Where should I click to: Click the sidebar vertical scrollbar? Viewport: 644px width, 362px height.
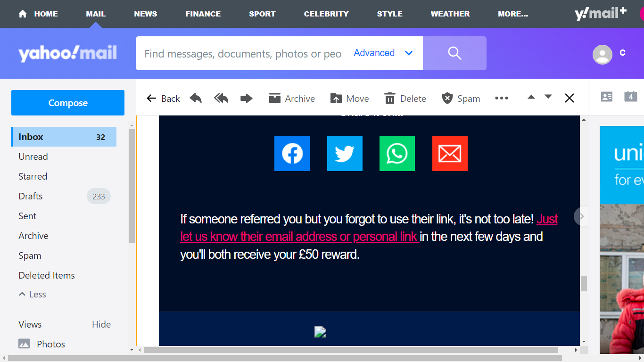pos(132,185)
